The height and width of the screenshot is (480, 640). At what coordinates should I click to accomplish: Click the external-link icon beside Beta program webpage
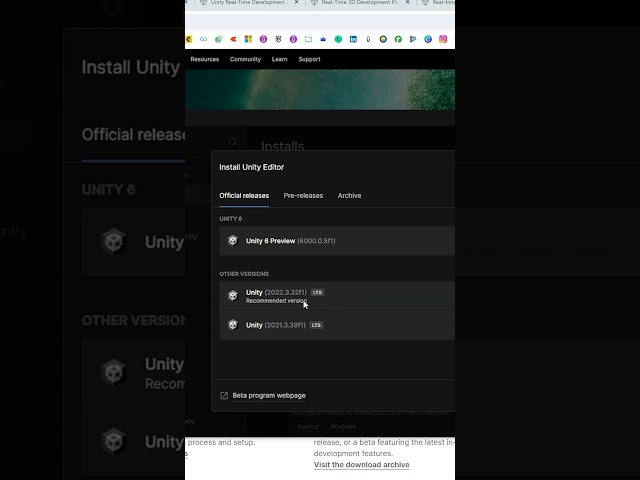[x=224, y=396]
